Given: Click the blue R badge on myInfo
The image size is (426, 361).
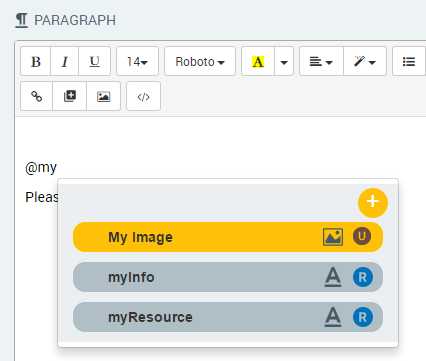Looking at the screenshot, I should (x=363, y=277).
